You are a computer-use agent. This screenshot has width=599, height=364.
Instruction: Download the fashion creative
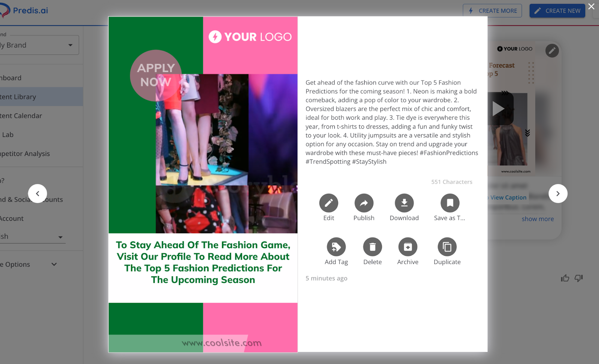(x=404, y=203)
